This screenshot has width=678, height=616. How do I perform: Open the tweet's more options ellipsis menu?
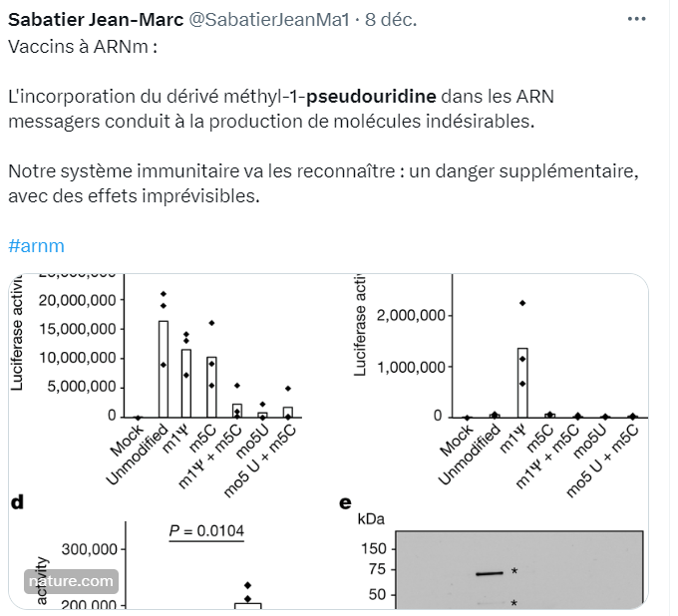coord(635,20)
